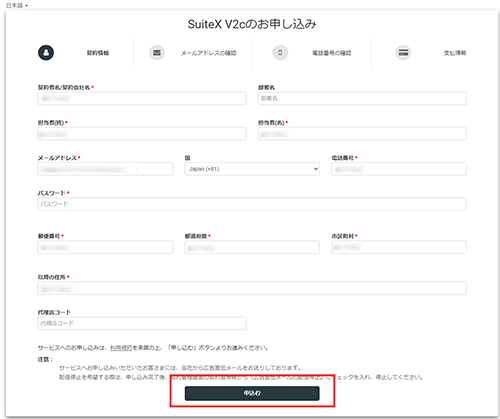The image size is (500, 419).
Task: Focus the 代理店コード input field
Action: point(142,323)
